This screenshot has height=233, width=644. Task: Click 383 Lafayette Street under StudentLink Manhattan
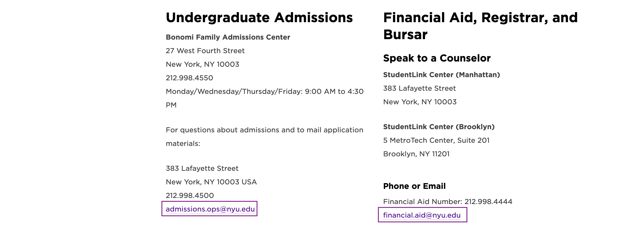point(419,88)
